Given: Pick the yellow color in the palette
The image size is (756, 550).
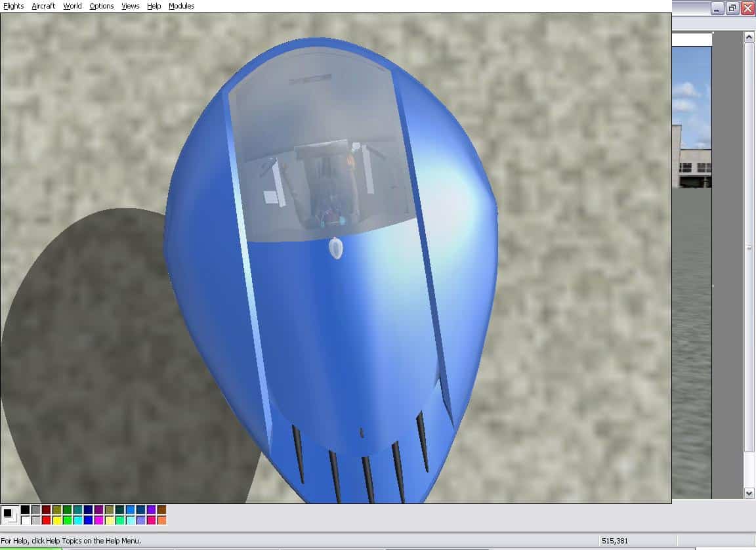Looking at the screenshot, I should (x=56, y=520).
